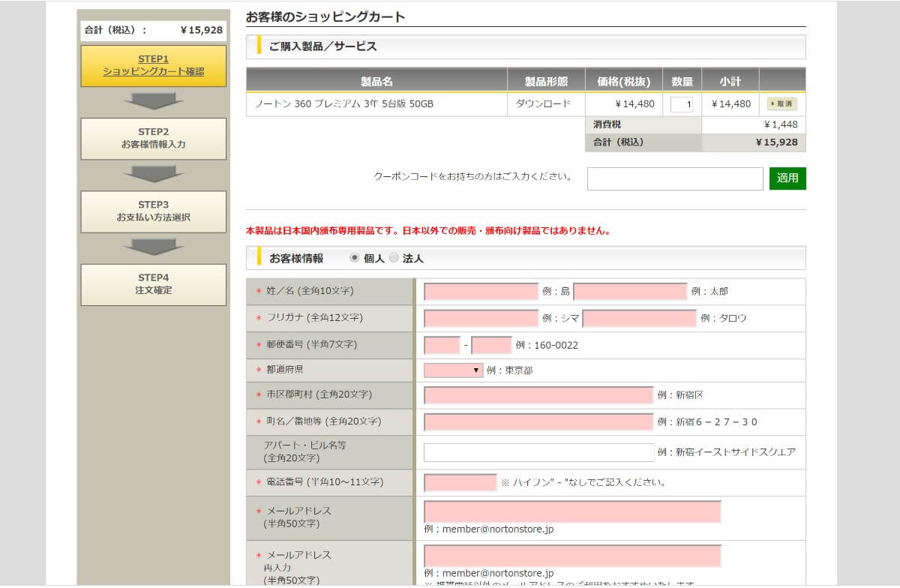This screenshot has width=900, height=588.
Task: Click the sidebar 合計(税込) ¥15,928 summary
Action: 154,30
